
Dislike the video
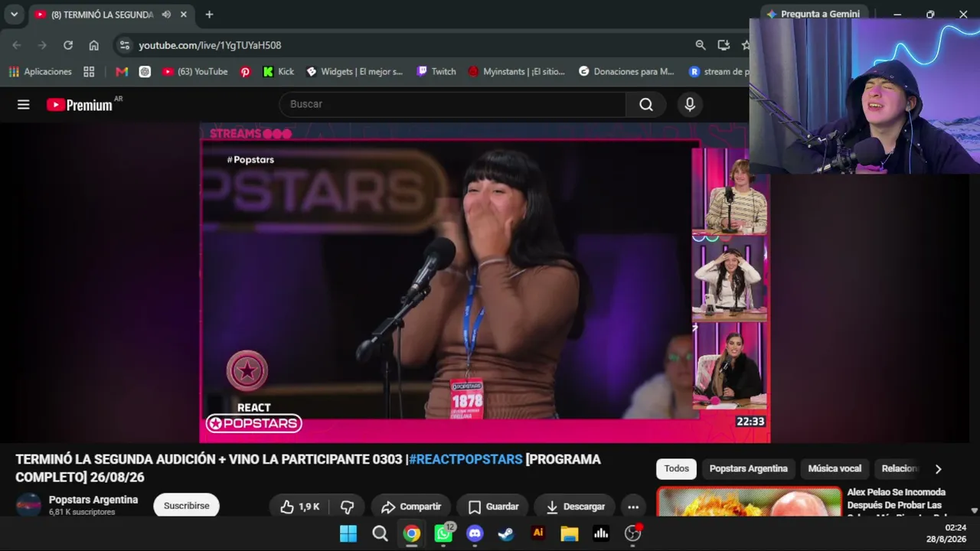(348, 507)
